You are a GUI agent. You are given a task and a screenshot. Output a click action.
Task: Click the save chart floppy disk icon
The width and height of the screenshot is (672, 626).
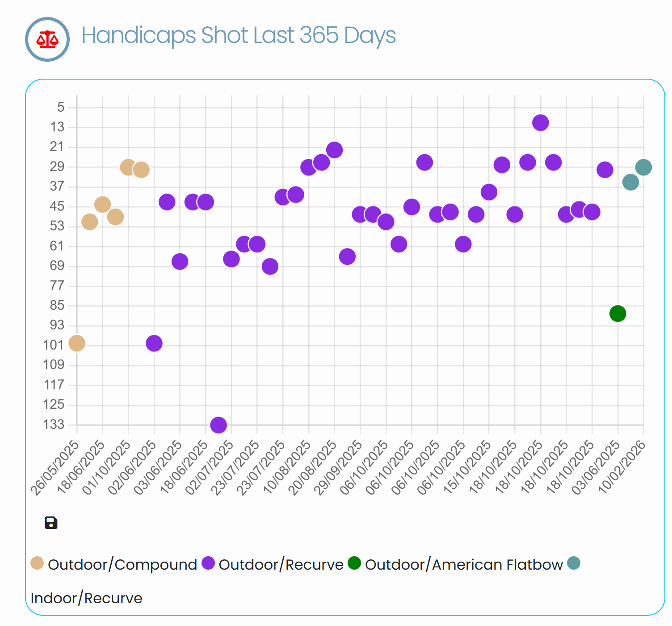click(51, 523)
